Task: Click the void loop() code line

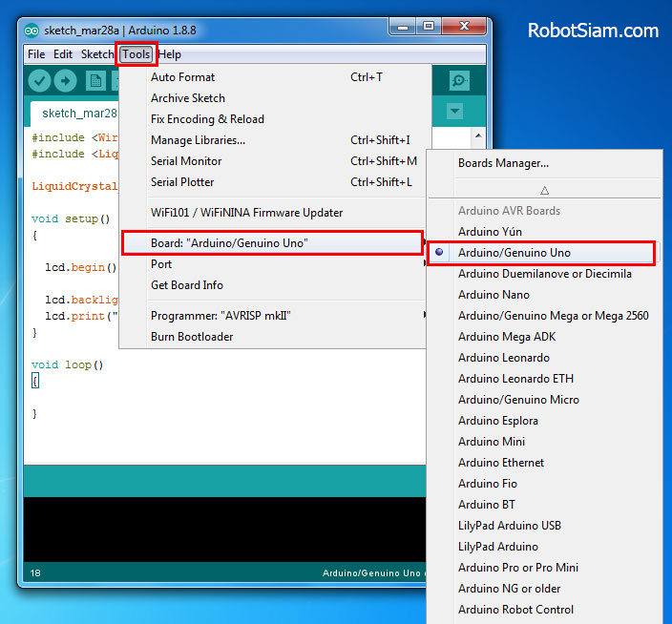Action: (67, 364)
